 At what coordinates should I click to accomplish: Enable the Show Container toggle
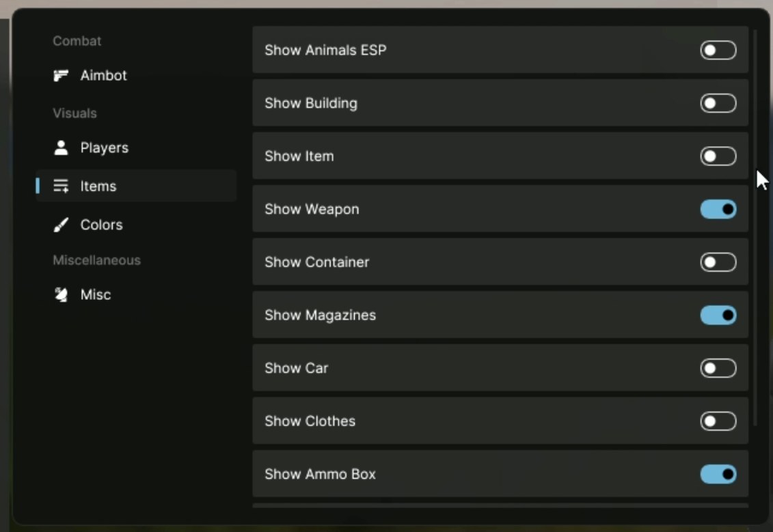coord(718,262)
